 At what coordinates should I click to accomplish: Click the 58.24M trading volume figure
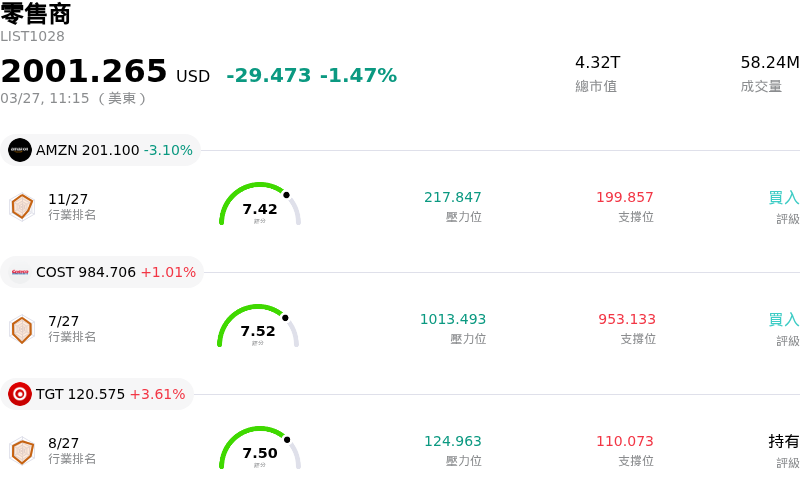click(x=769, y=62)
